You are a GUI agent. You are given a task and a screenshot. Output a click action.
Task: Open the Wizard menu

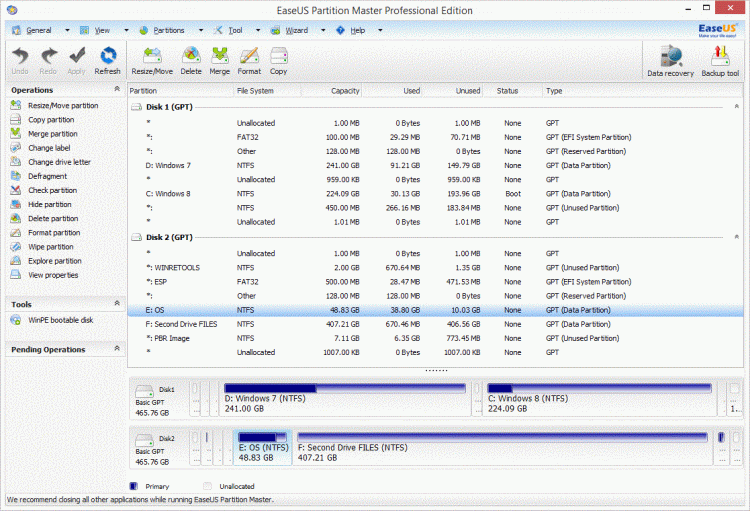297,30
